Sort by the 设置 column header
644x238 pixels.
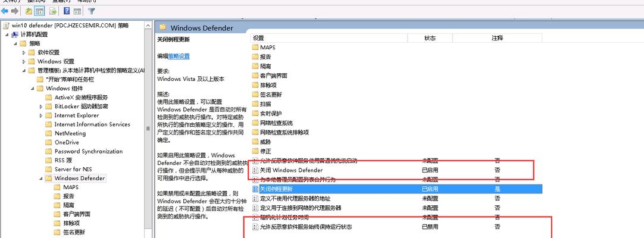(x=329, y=37)
